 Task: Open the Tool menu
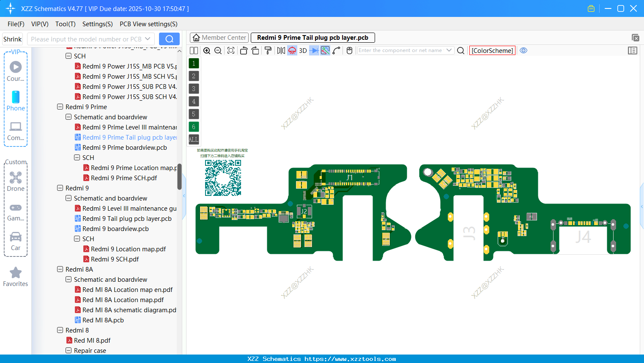click(65, 24)
